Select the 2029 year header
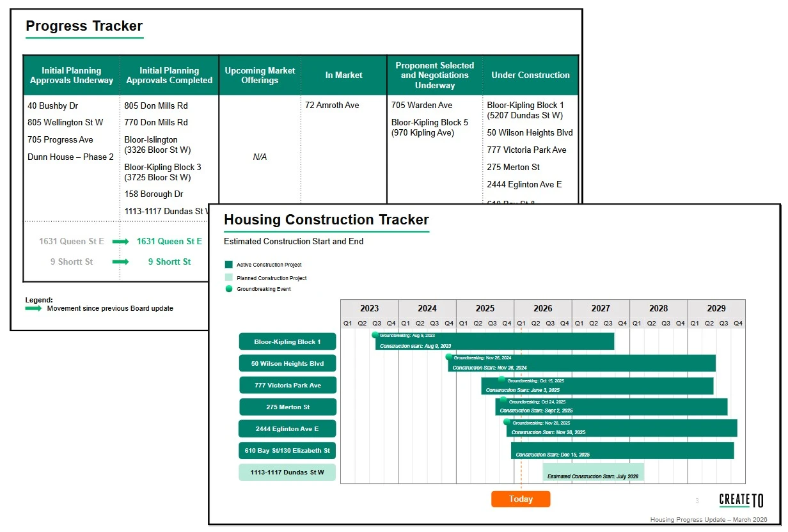788x532 pixels. (x=716, y=308)
